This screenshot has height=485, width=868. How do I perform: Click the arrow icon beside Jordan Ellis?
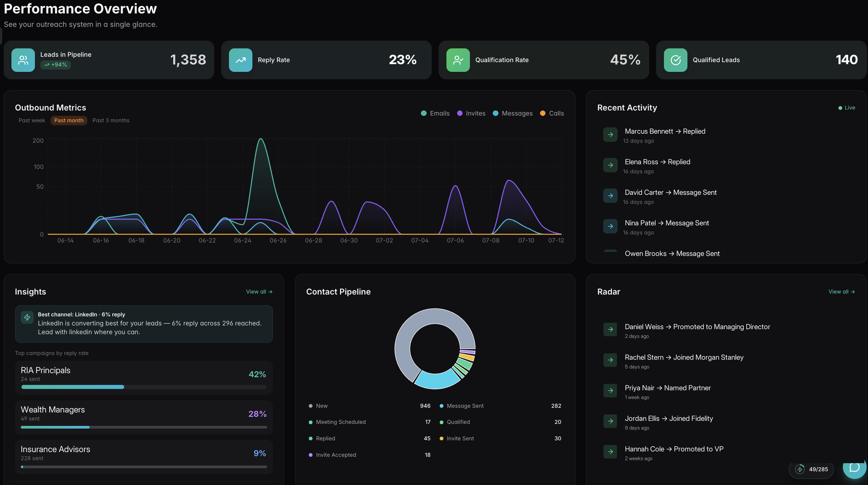tap(610, 421)
